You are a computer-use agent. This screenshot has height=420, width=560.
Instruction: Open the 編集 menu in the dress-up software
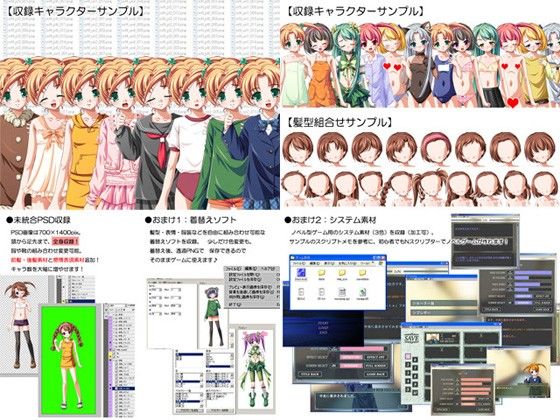[250, 268]
